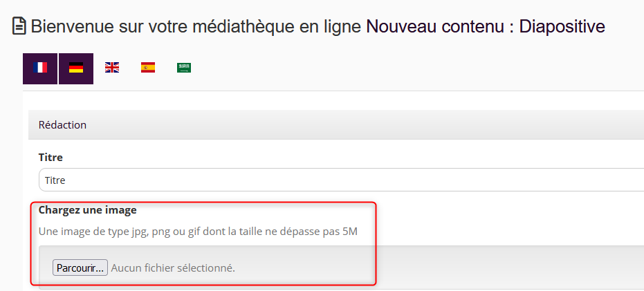The width and height of the screenshot is (644, 291).
Task: Click the document icon beside the page title
Action: coord(20,27)
